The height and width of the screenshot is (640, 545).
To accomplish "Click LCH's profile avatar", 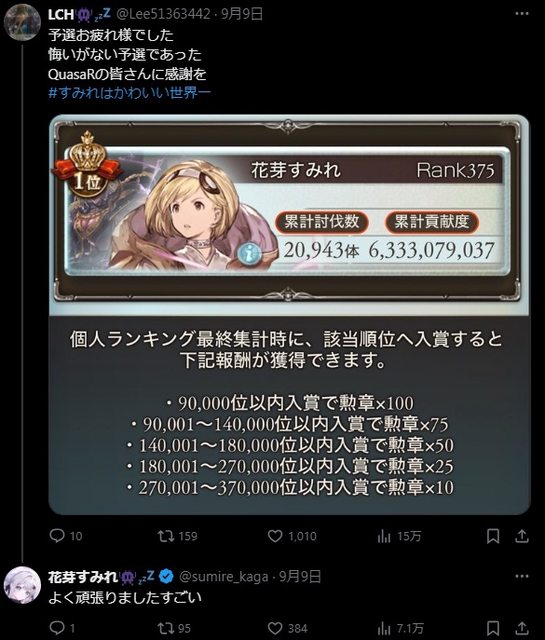I will pos(22,22).
